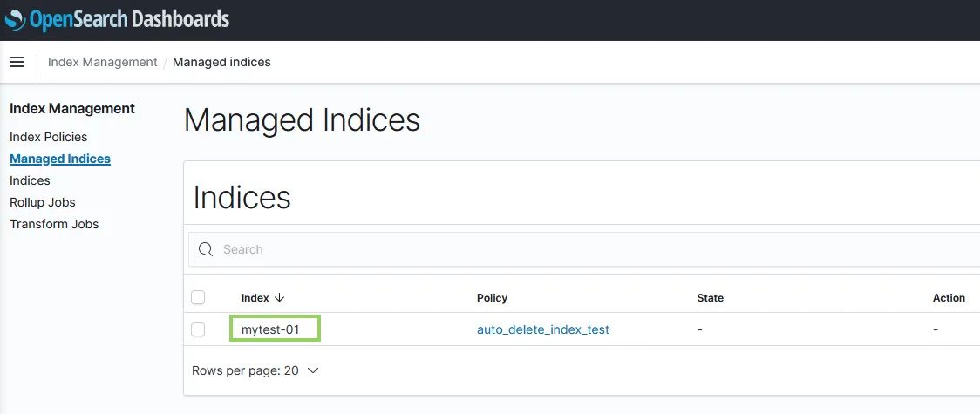Click the auto_delete_index_test policy link
Viewport: 980px width, 414px height.
click(x=543, y=329)
